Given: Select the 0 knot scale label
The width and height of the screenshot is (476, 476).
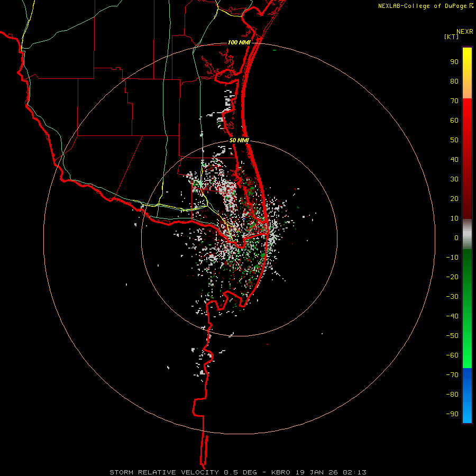Looking at the screenshot, I should pos(456,238).
